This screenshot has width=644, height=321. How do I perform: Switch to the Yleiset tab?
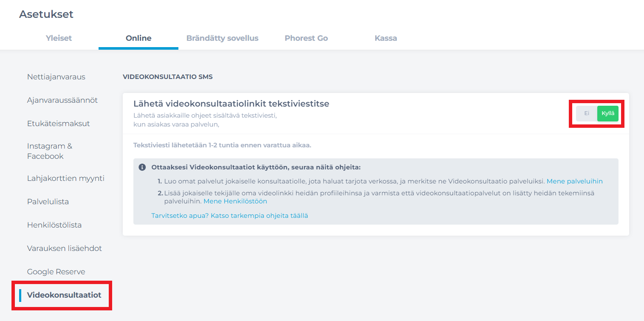click(x=59, y=38)
